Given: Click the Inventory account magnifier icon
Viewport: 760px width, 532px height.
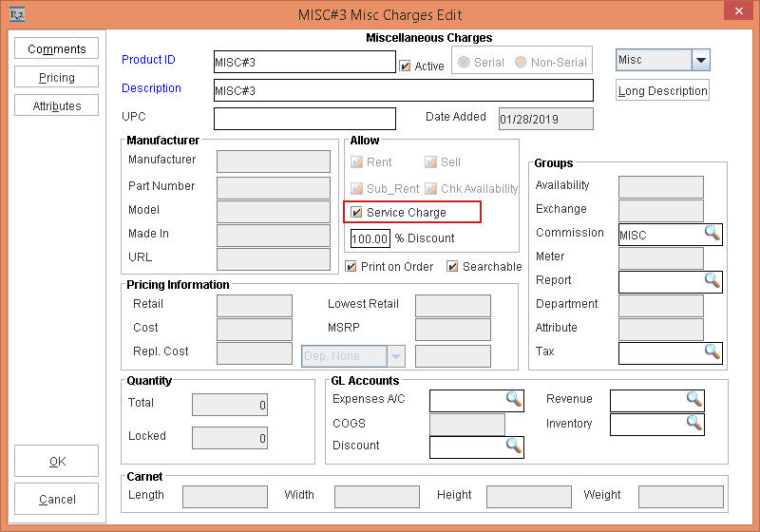Looking at the screenshot, I should click(x=693, y=424).
